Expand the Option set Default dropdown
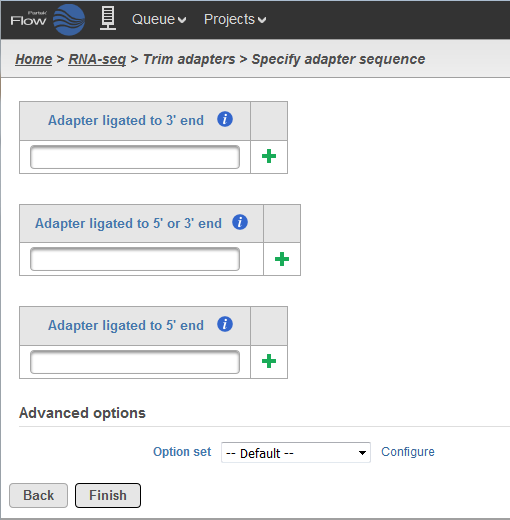510x520 pixels. [x=296, y=453]
